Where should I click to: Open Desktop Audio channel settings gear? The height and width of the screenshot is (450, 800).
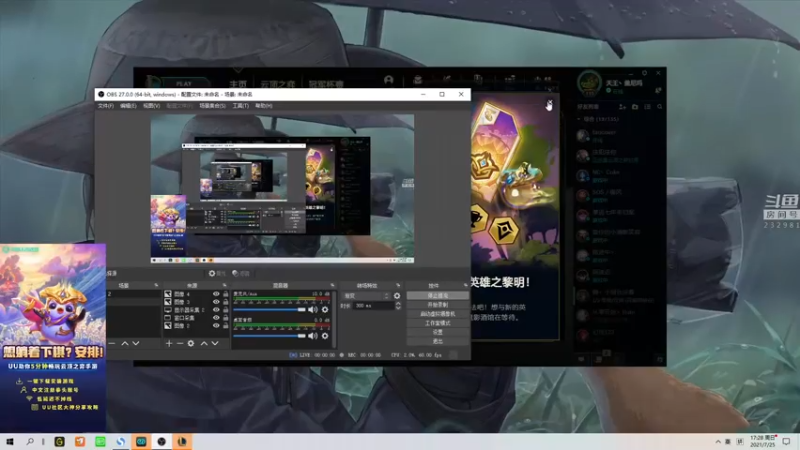click(325, 336)
